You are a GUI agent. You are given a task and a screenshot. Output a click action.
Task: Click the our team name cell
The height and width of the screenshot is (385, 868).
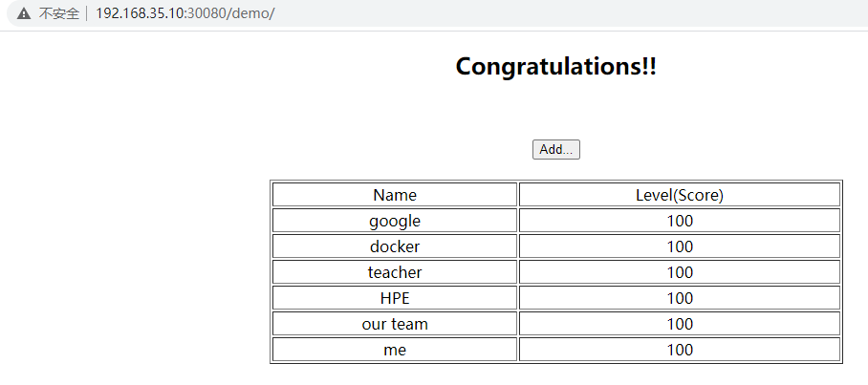pyautogui.click(x=395, y=324)
